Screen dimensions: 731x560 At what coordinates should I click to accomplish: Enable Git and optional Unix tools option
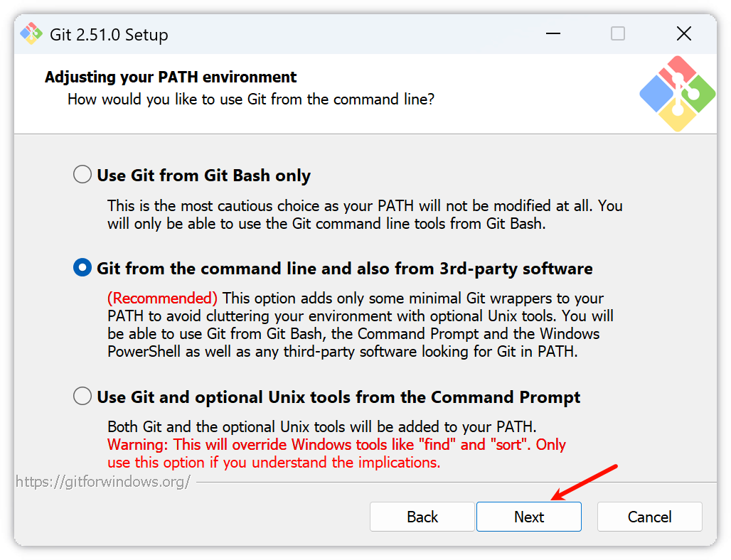(x=82, y=396)
